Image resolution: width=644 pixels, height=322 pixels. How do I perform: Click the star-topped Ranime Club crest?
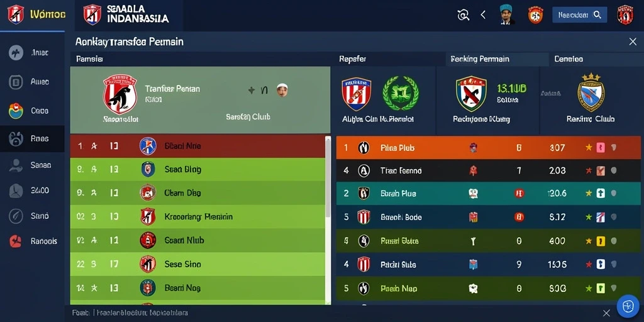click(591, 93)
